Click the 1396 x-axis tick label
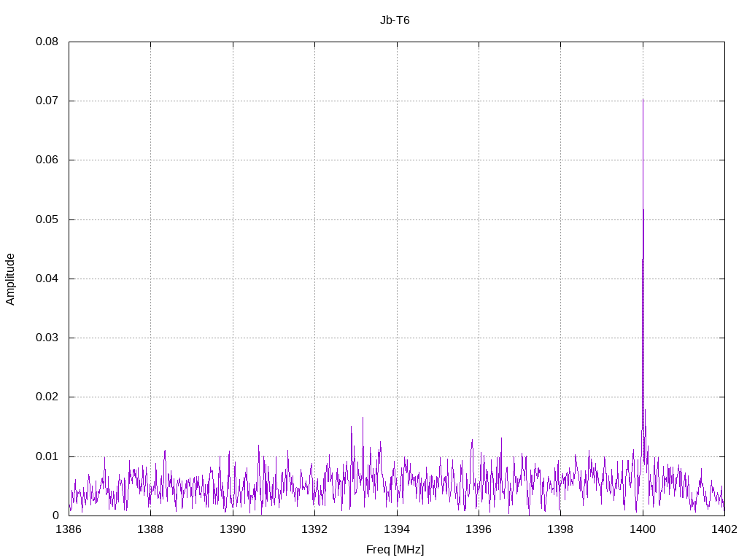 pos(479,529)
